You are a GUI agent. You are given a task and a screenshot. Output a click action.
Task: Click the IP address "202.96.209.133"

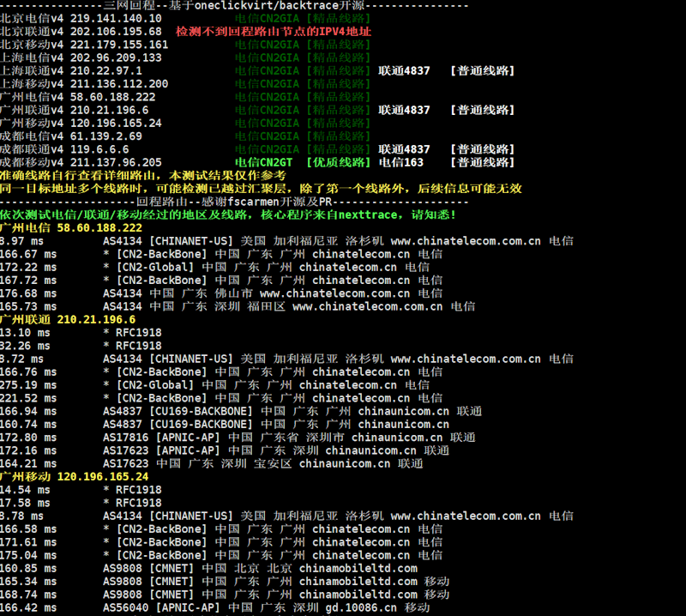(116, 57)
